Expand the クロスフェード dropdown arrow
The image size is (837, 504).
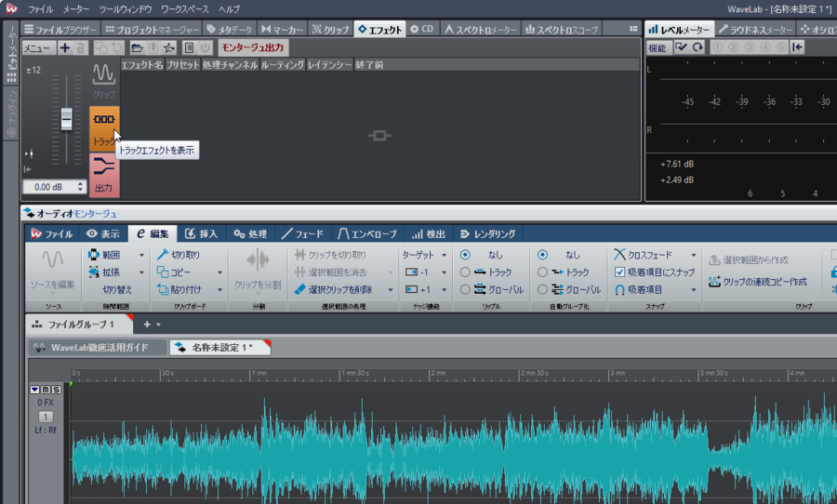(694, 255)
